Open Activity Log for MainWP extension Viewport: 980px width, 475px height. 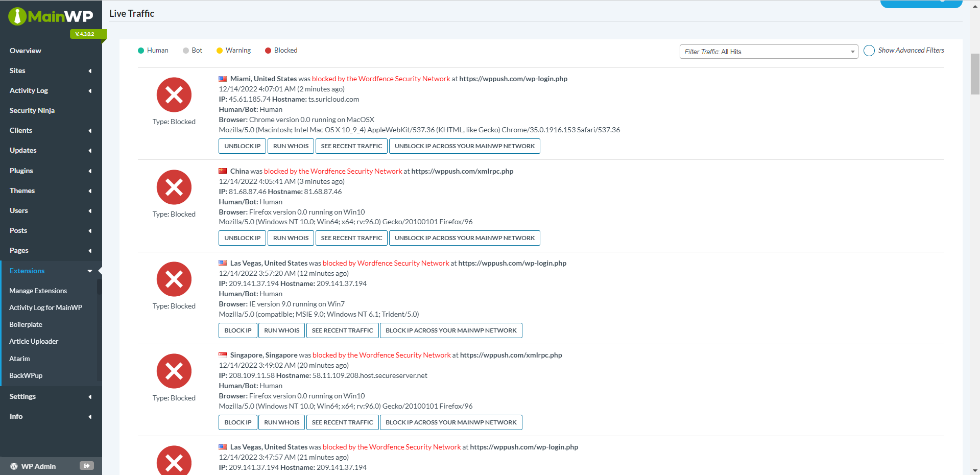coord(45,307)
